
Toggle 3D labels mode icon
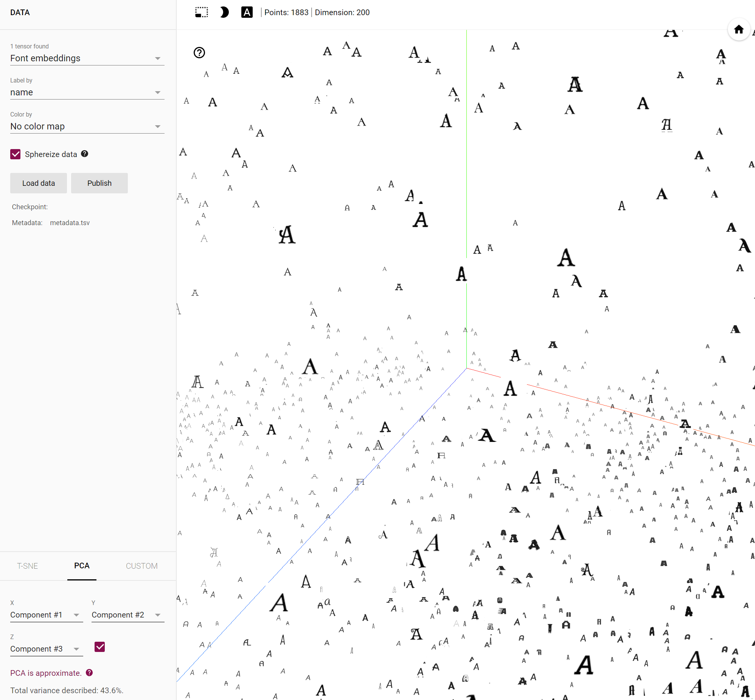click(x=247, y=12)
